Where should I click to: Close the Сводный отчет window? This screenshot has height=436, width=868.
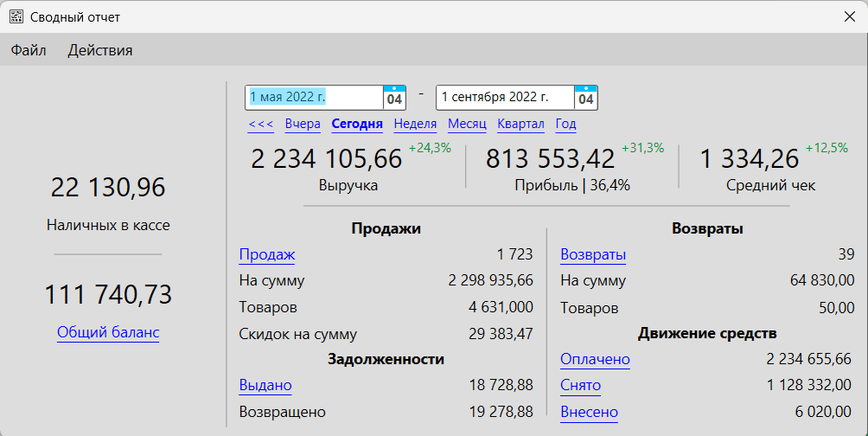[x=849, y=16]
